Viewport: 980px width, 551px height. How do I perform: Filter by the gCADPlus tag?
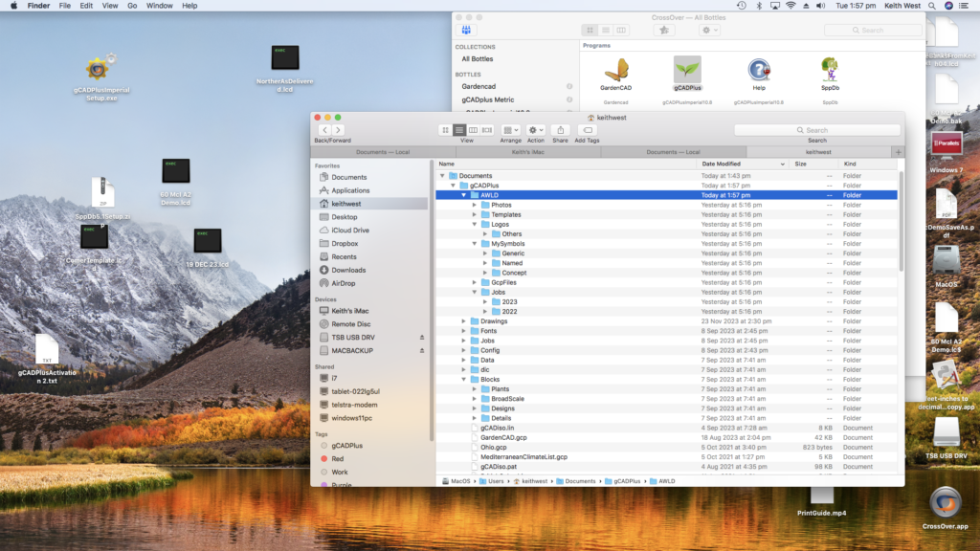point(346,446)
